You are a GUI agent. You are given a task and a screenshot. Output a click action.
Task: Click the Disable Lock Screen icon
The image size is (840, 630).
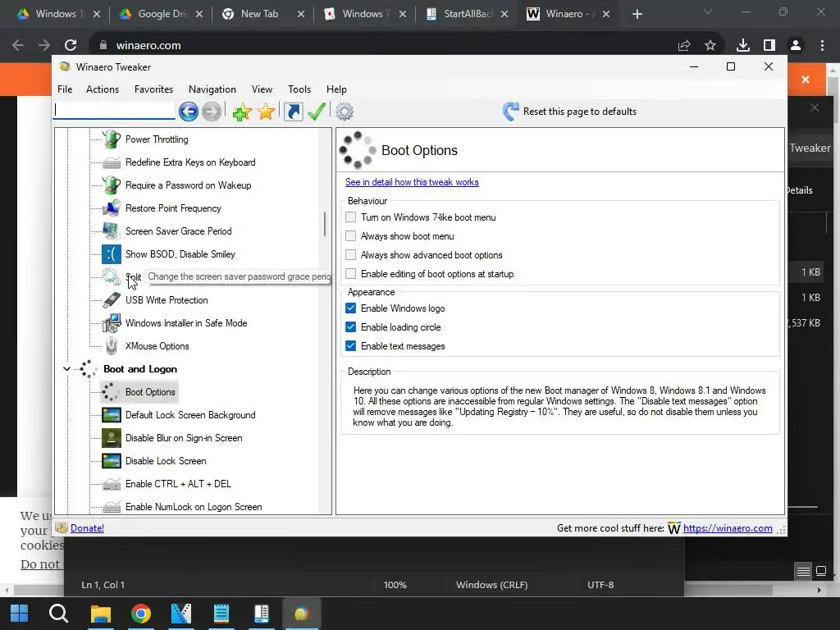pos(112,461)
